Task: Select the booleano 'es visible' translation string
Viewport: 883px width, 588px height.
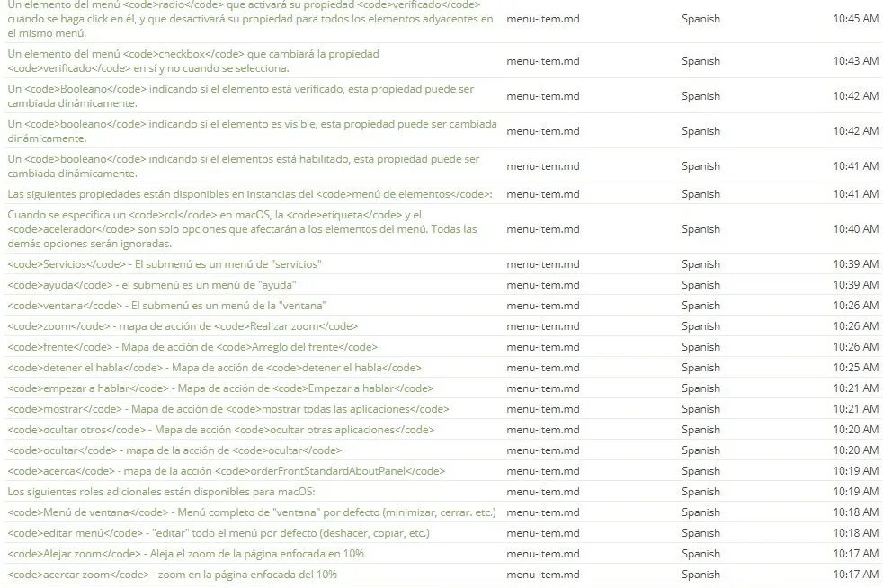Action: [x=252, y=130]
